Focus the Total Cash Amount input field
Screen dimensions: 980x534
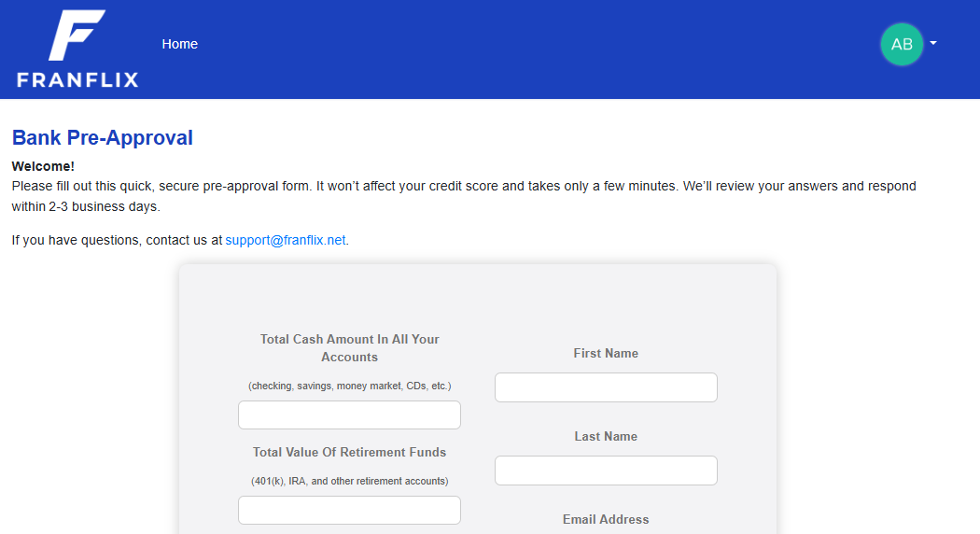pyautogui.click(x=349, y=415)
